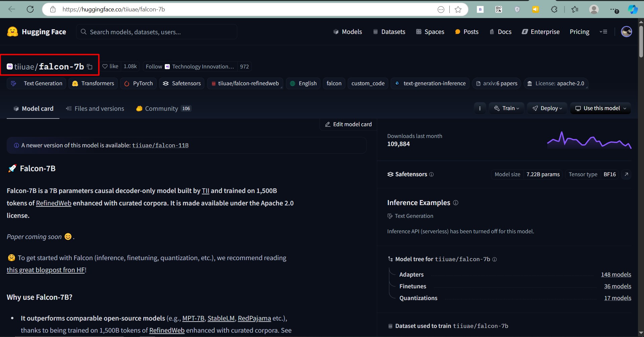Click the browser address bar URL

click(x=113, y=9)
